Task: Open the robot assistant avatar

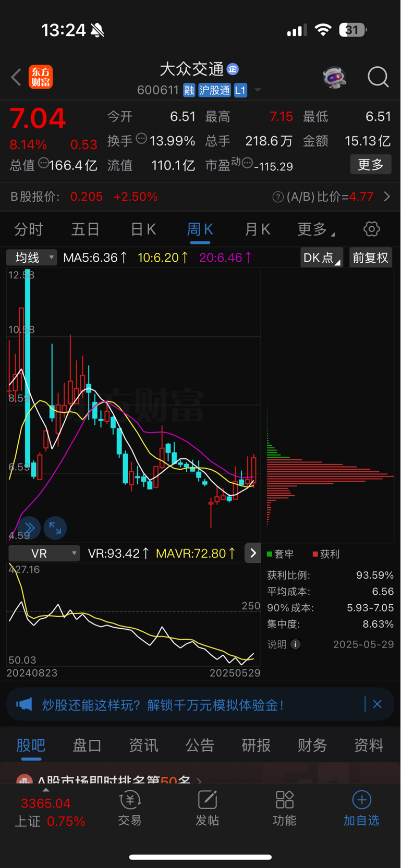Action: [x=334, y=77]
